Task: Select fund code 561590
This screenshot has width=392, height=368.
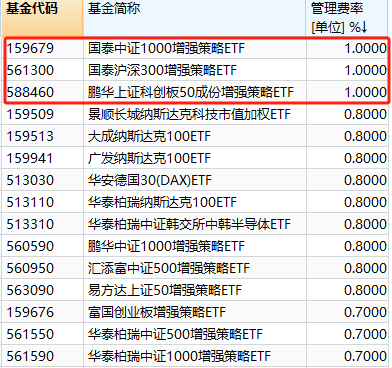Action: 30,356
